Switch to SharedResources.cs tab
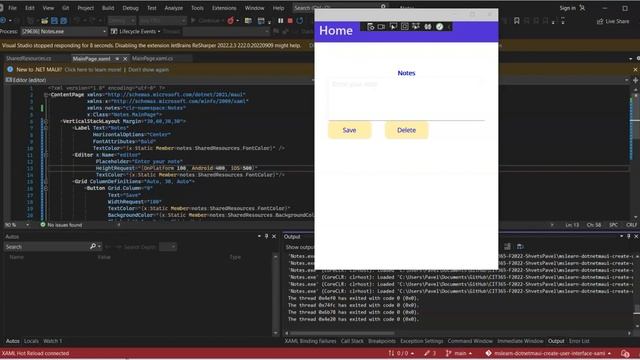Screen dimensions: 640x360 (x=29, y=59)
